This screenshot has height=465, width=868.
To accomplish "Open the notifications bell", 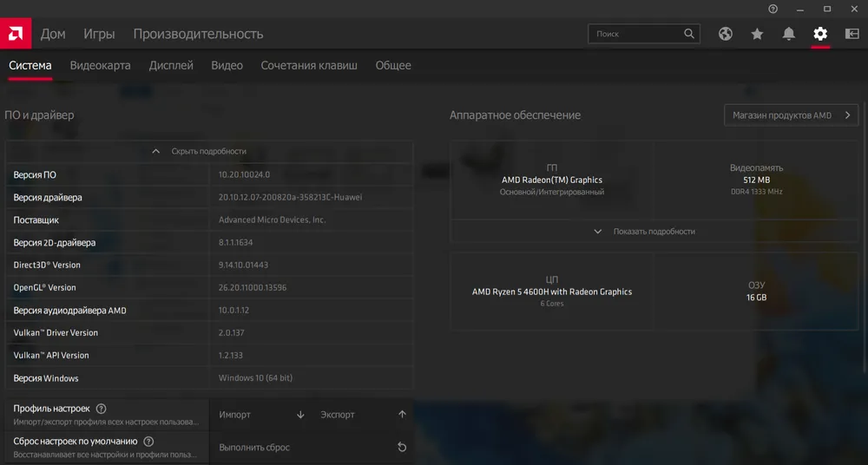I will tap(789, 34).
